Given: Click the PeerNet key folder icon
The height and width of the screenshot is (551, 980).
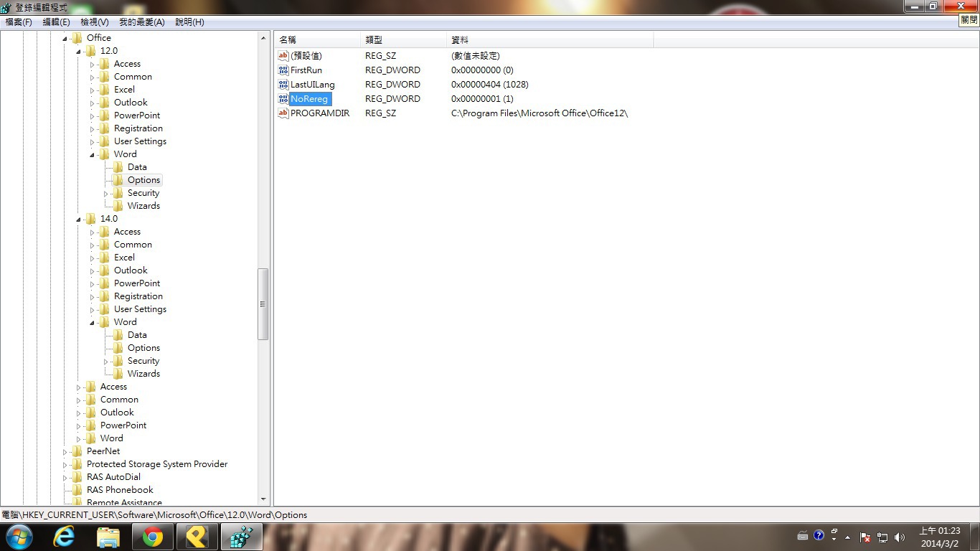Looking at the screenshot, I should tap(77, 451).
